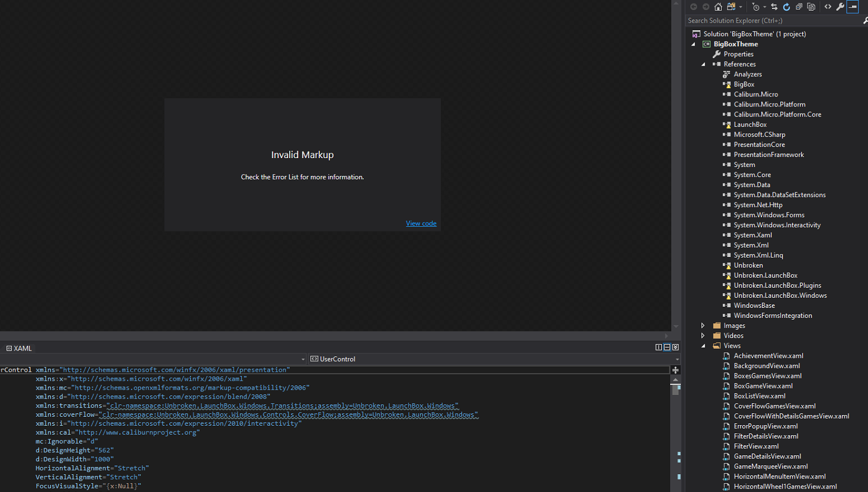Collapse the BigBoxTheme project node
Viewport: 868px width, 492px height.
point(693,44)
